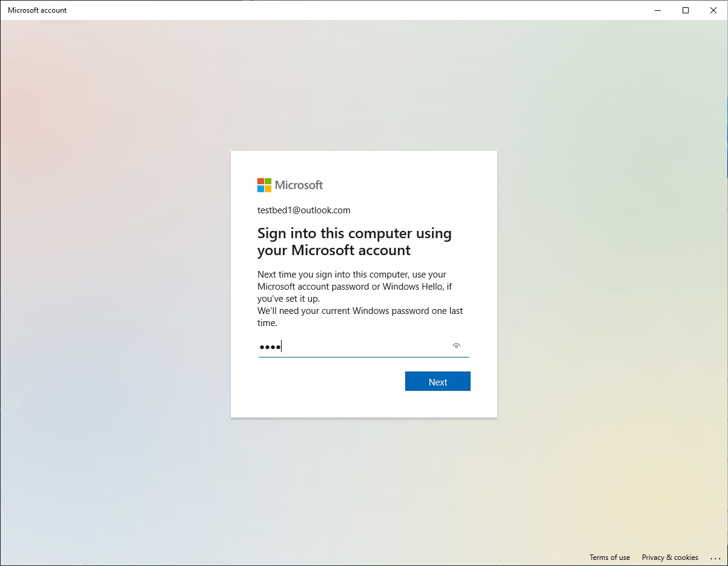Open the Terms of use link
This screenshot has height=566, width=728.
(609, 558)
